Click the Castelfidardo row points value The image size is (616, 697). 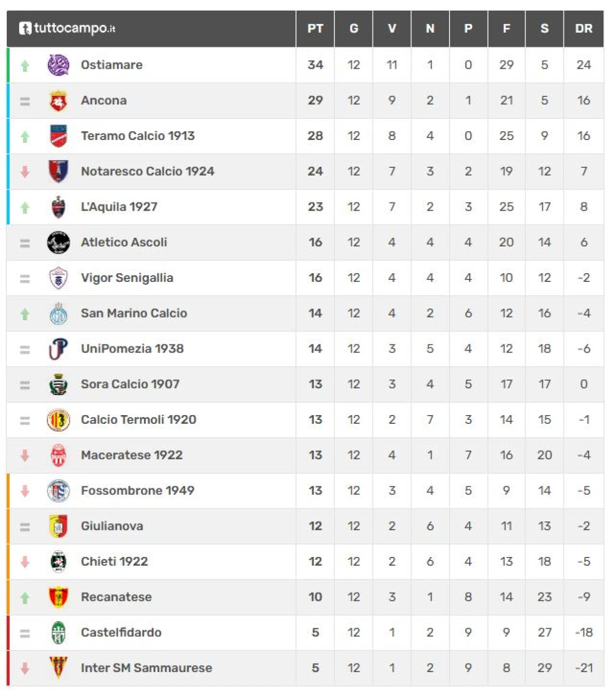pyautogui.click(x=315, y=633)
